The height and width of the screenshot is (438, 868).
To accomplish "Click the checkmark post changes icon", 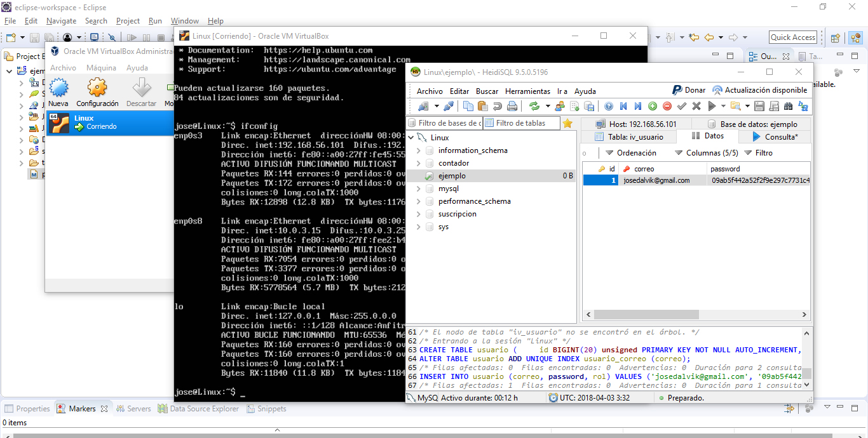I will [682, 106].
